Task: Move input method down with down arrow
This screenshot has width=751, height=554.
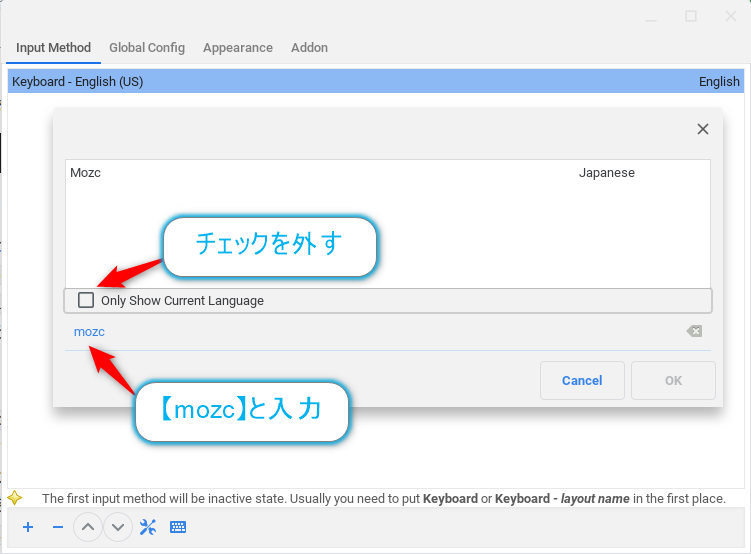Action: click(118, 527)
